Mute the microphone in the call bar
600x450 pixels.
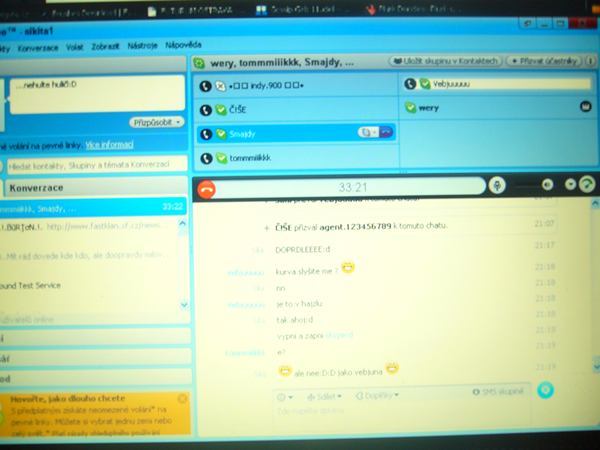pos(497,186)
